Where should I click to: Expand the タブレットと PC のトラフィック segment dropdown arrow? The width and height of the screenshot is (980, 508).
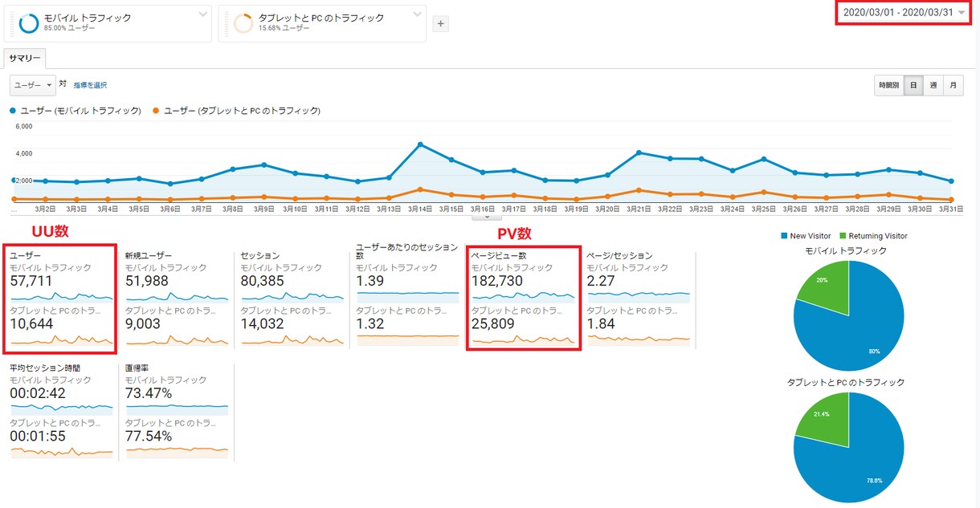click(417, 14)
